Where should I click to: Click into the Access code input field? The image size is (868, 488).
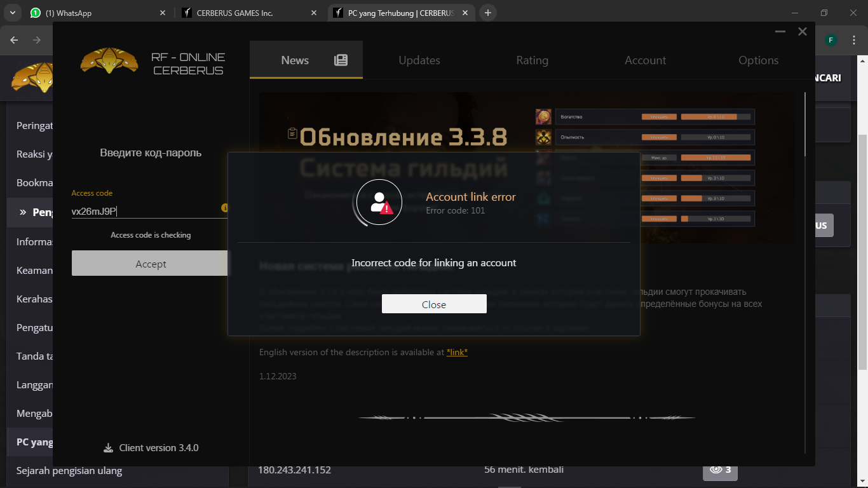pos(143,212)
